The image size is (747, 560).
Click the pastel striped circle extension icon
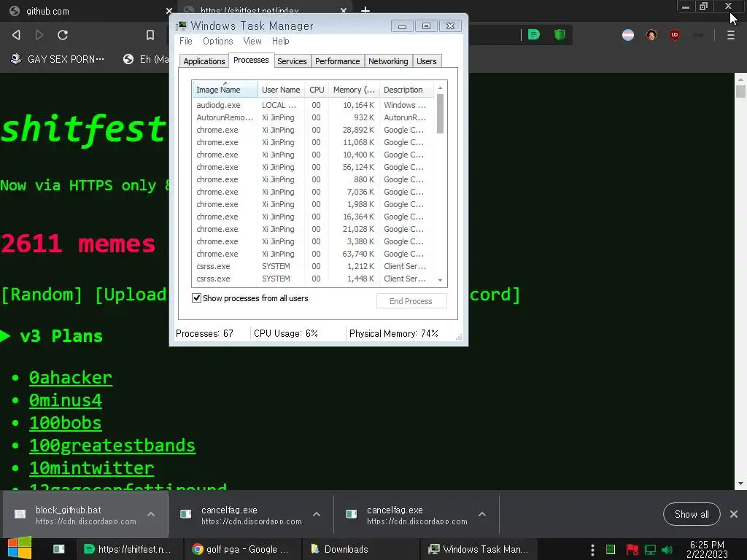[628, 35]
